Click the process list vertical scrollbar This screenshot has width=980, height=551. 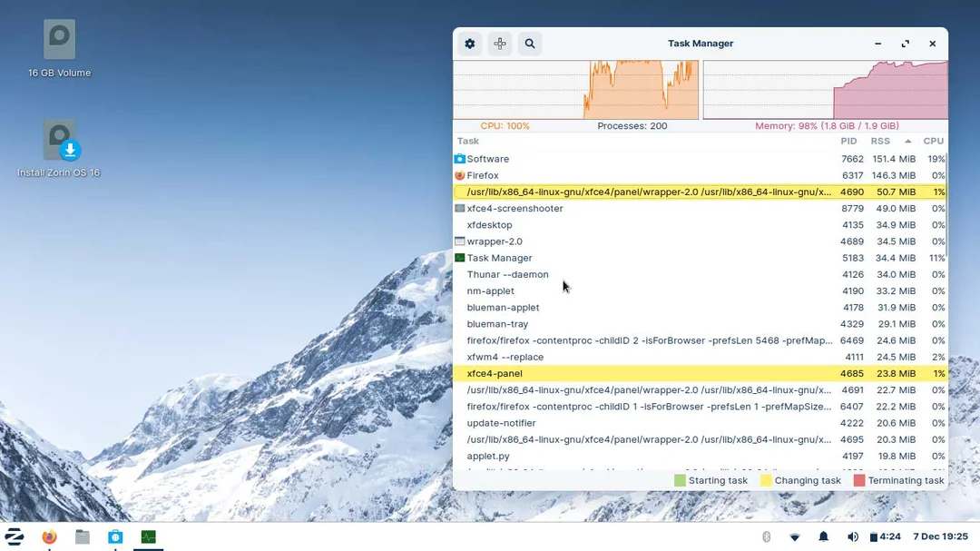946,204
